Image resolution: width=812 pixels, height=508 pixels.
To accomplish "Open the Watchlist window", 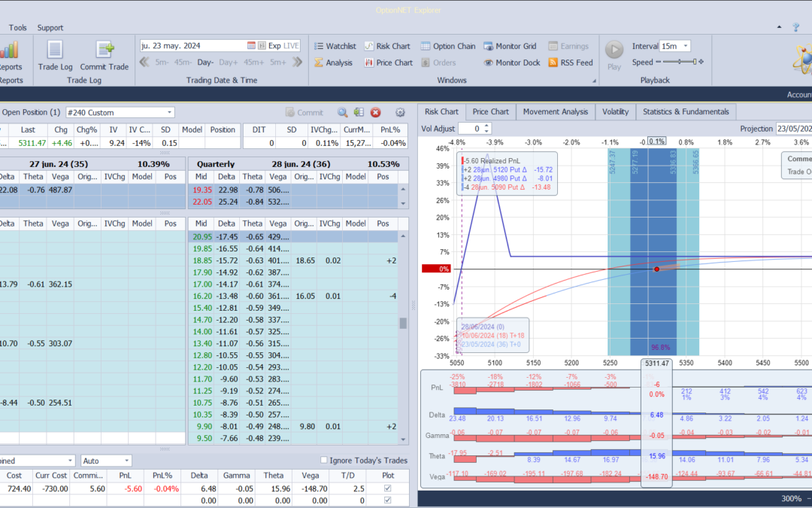I will [x=334, y=46].
